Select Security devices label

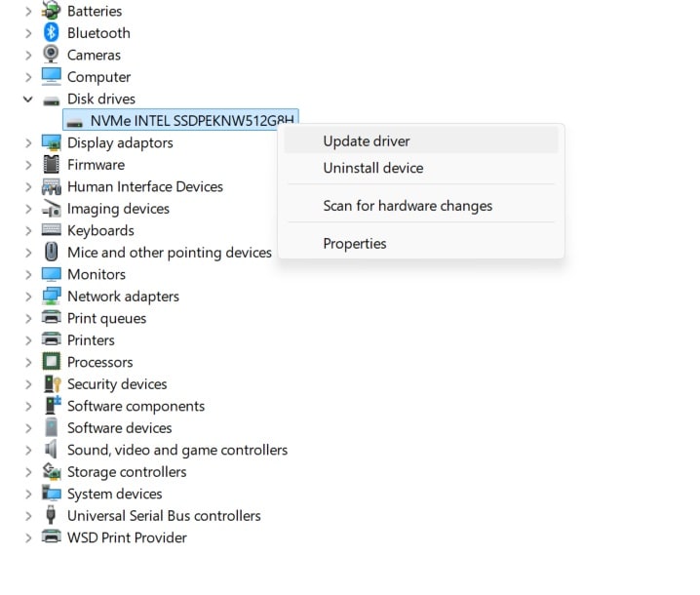pyautogui.click(x=117, y=384)
